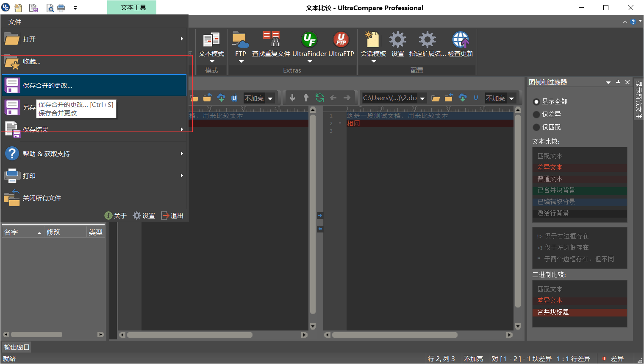Expand the 会话模板 dropdown
Viewport: 644px width, 364px height.
tap(374, 62)
